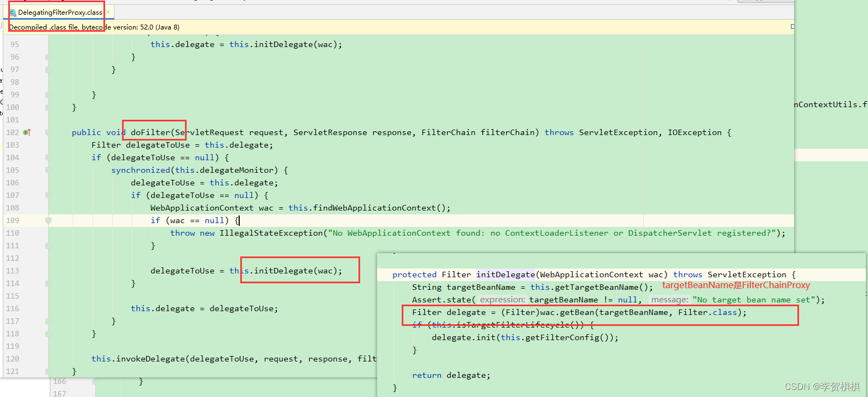Collapse the doFilter method fold on line 102
The image size is (868, 397).
tap(48, 132)
